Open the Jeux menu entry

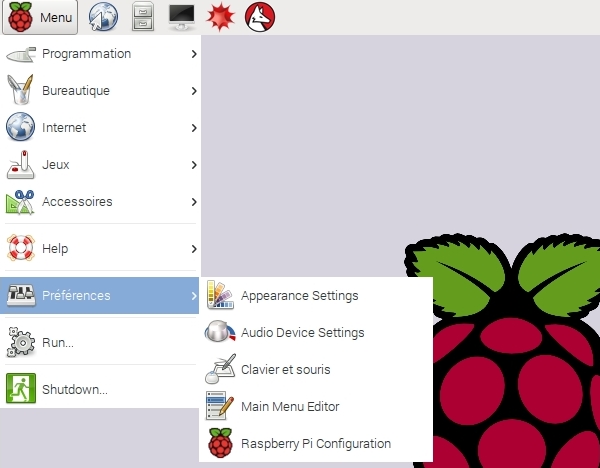click(99, 165)
